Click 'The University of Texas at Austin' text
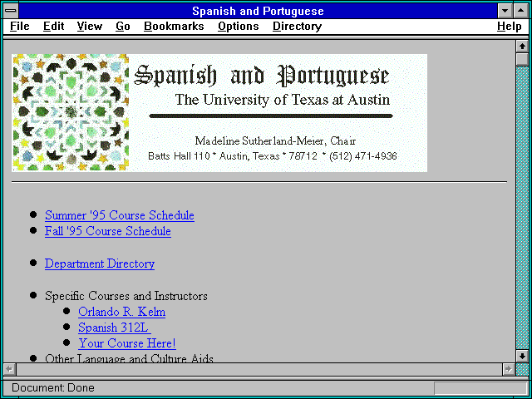This screenshot has height=399, width=532. 283,100
